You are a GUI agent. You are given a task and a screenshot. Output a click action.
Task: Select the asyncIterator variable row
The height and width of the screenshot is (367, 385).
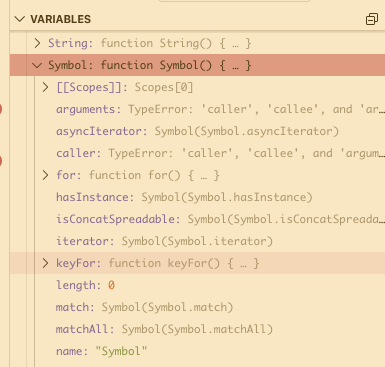(x=197, y=131)
